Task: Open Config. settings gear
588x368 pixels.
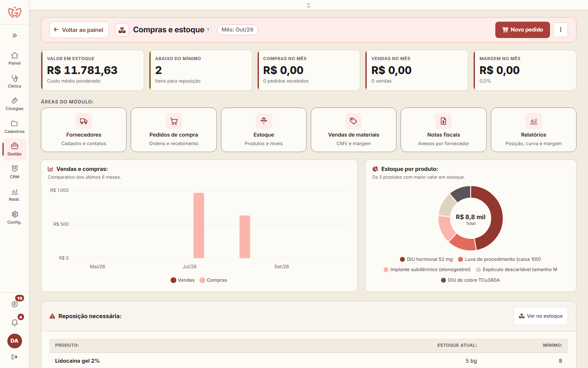Action: 15,218
